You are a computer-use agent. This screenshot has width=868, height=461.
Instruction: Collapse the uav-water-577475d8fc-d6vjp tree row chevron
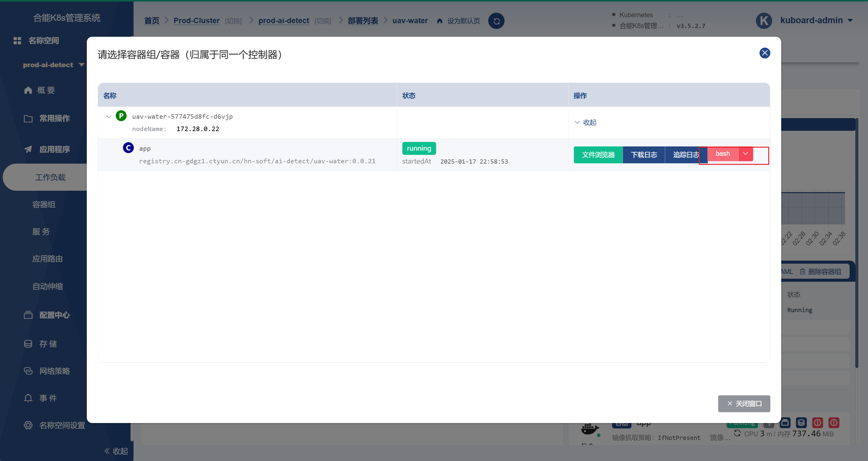pos(108,117)
